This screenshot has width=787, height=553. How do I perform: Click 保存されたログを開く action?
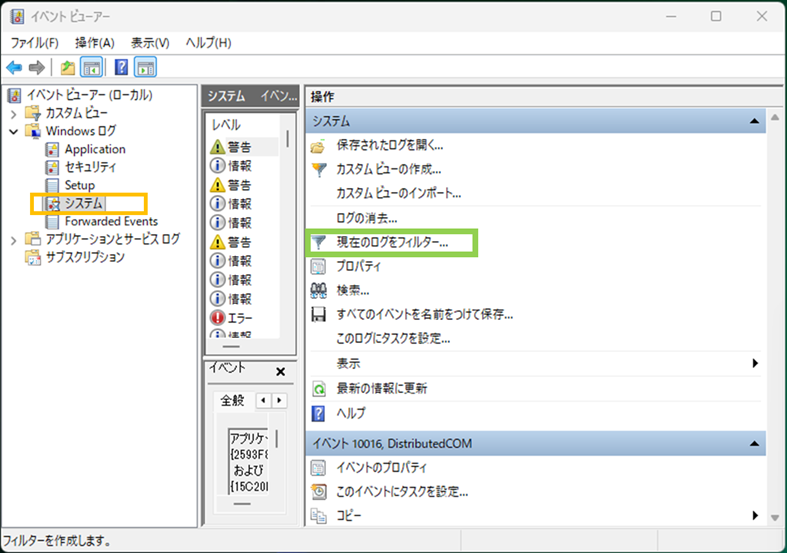pyautogui.click(x=390, y=146)
